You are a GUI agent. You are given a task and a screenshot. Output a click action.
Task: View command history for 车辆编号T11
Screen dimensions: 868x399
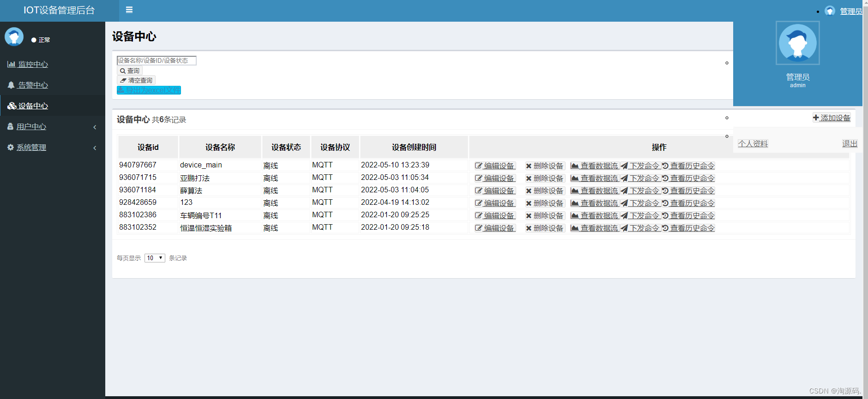point(688,215)
